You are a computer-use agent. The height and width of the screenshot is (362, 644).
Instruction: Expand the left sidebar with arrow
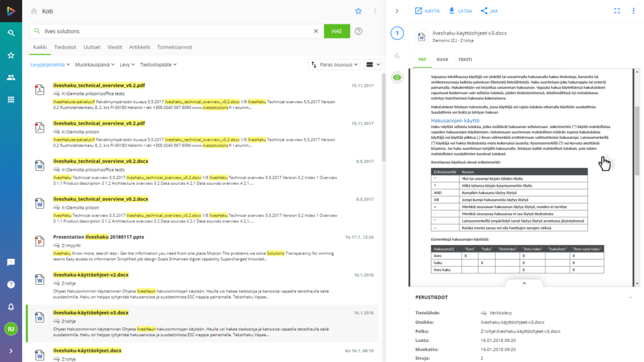[11, 351]
